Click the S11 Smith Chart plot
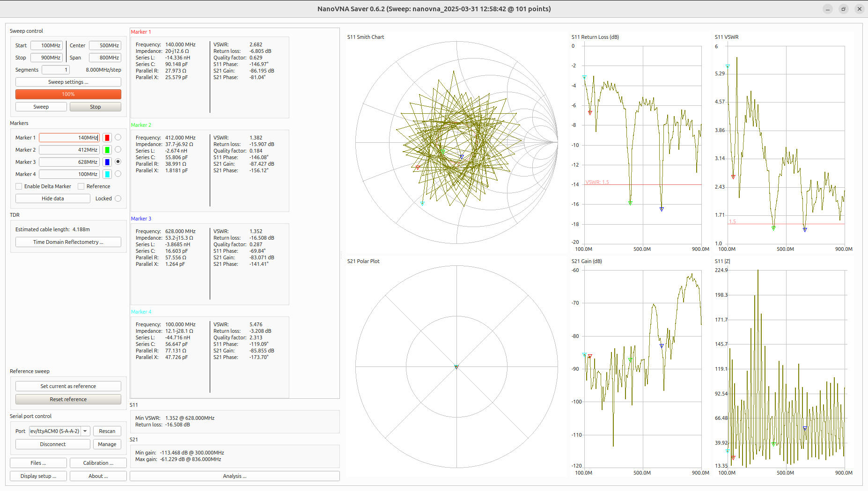Screen dimensions: 868x491 tap(456, 142)
